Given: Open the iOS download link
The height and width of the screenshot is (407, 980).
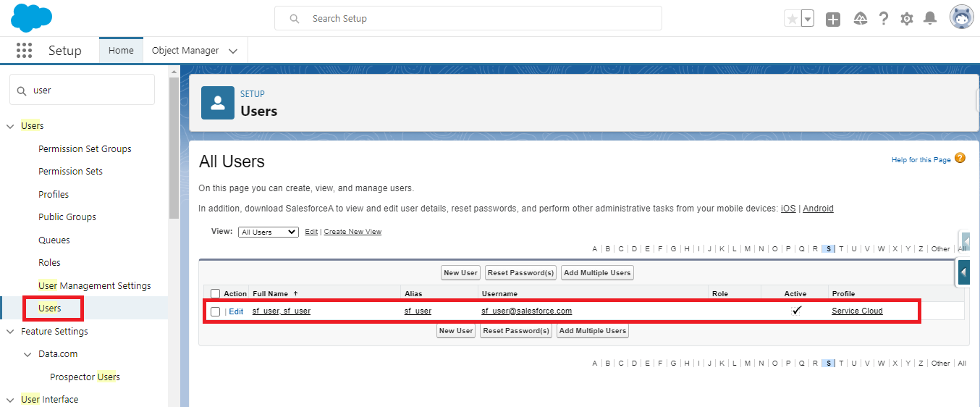Looking at the screenshot, I should (788, 209).
